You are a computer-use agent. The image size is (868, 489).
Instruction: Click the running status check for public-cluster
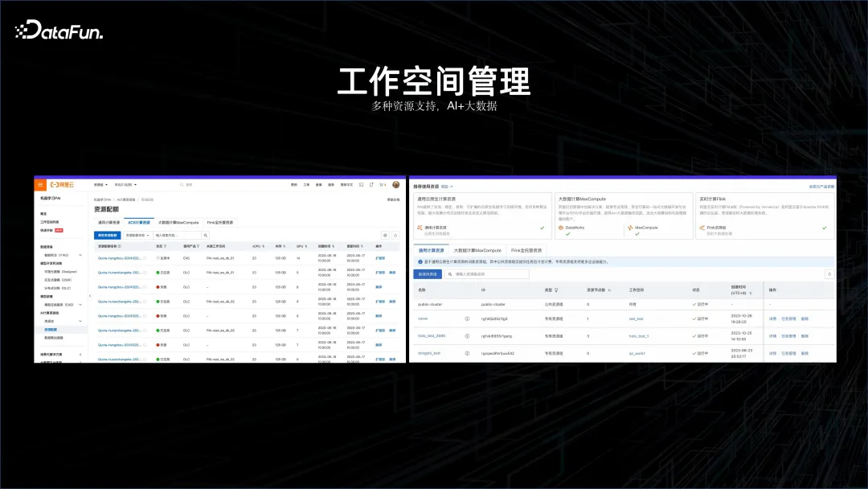694,304
